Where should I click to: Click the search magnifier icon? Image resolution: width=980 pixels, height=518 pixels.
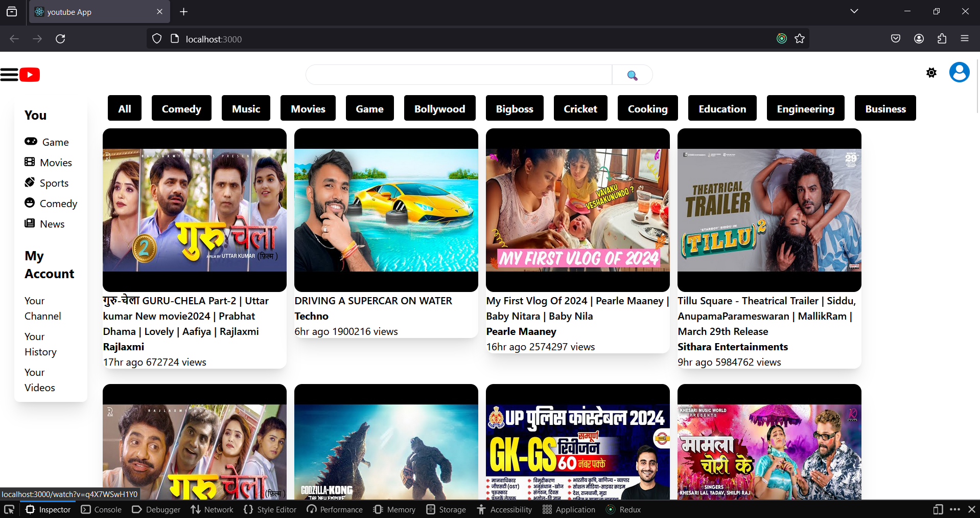[x=632, y=75]
